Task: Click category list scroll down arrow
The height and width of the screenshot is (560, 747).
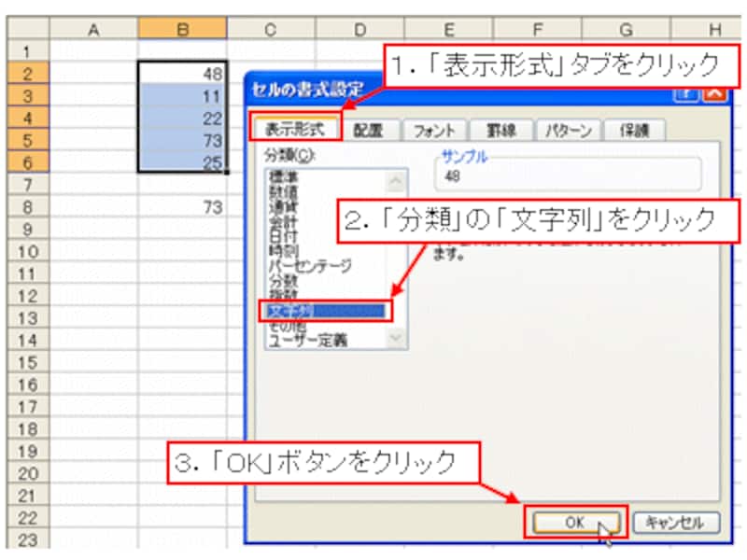Action: point(396,338)
